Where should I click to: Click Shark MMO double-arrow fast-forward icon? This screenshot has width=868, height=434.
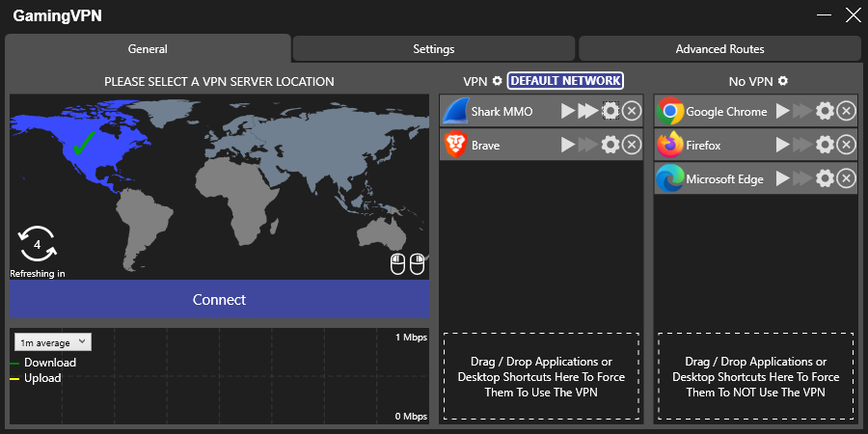[587, 112]
